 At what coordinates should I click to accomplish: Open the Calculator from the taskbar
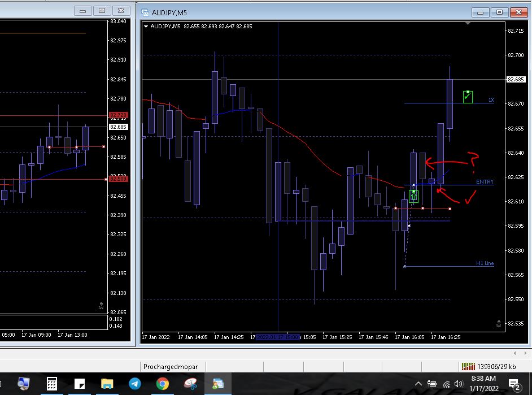pos(51,384)
